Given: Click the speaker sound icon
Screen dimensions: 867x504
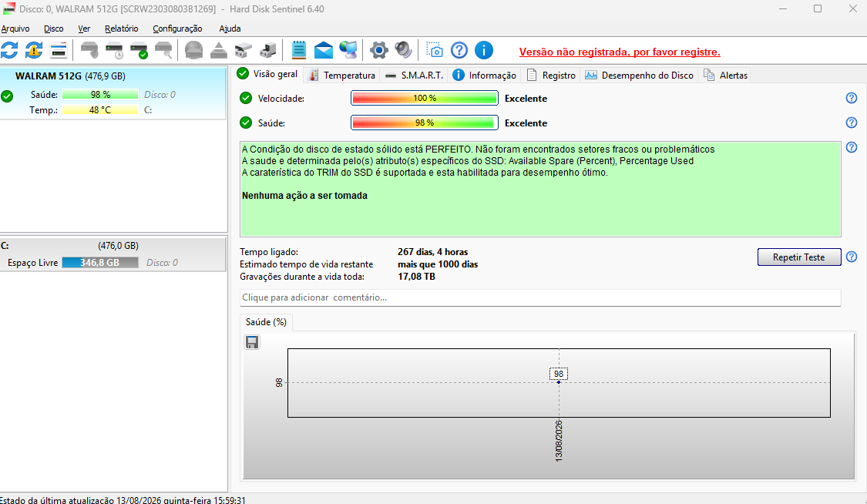Looking at the screenshot, I should pyautogui.click(x=404, y=50).
